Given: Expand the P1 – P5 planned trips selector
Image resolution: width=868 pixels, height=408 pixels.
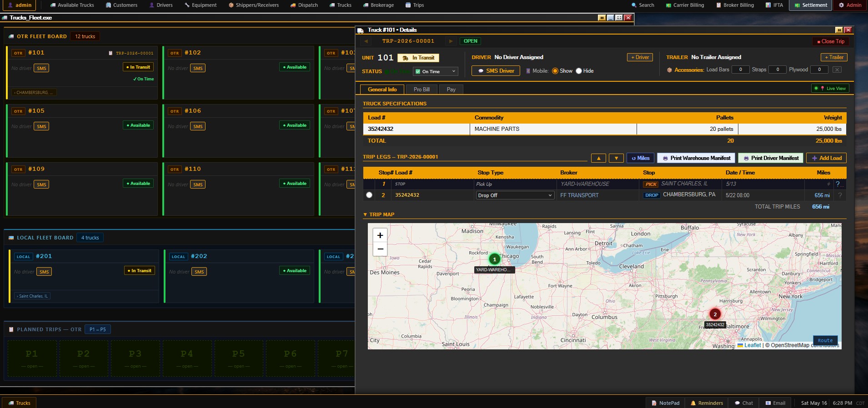Looking at the screenshot, I should tap(98, 329).
